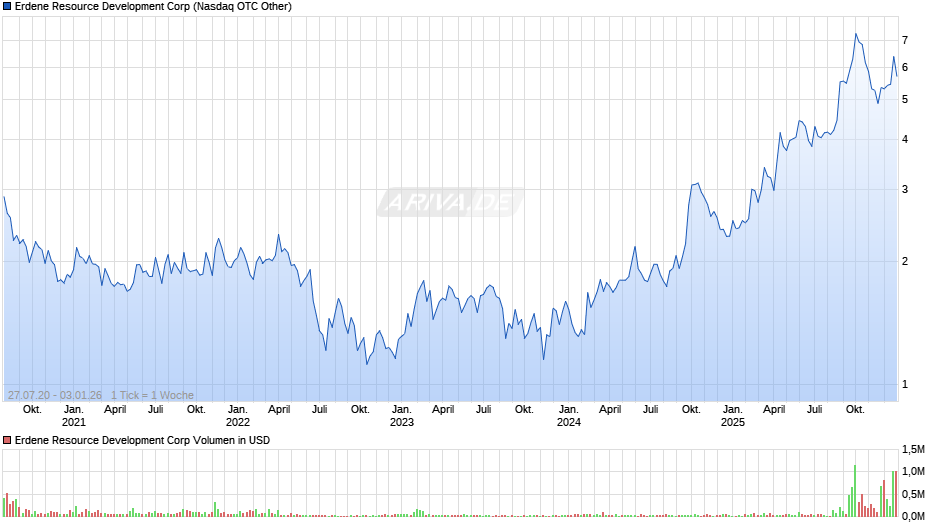Click the price axis label '4'

[x=905, y=139]
